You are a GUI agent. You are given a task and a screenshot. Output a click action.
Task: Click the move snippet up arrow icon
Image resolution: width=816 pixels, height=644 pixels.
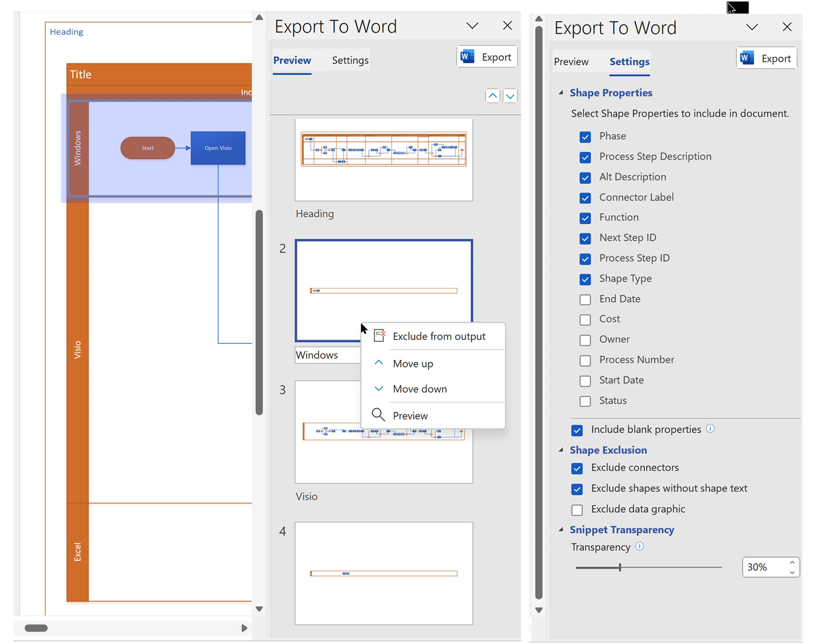493,95
